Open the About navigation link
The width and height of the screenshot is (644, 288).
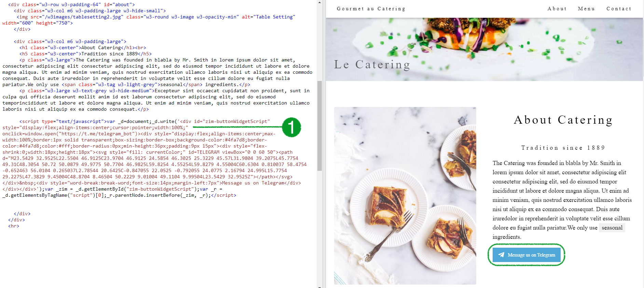pos(557,9)
